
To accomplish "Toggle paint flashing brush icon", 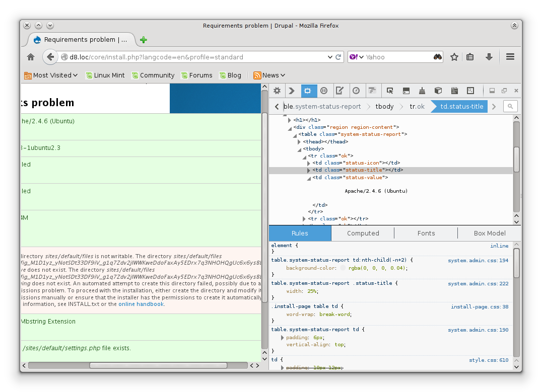I will coord(422,91).
